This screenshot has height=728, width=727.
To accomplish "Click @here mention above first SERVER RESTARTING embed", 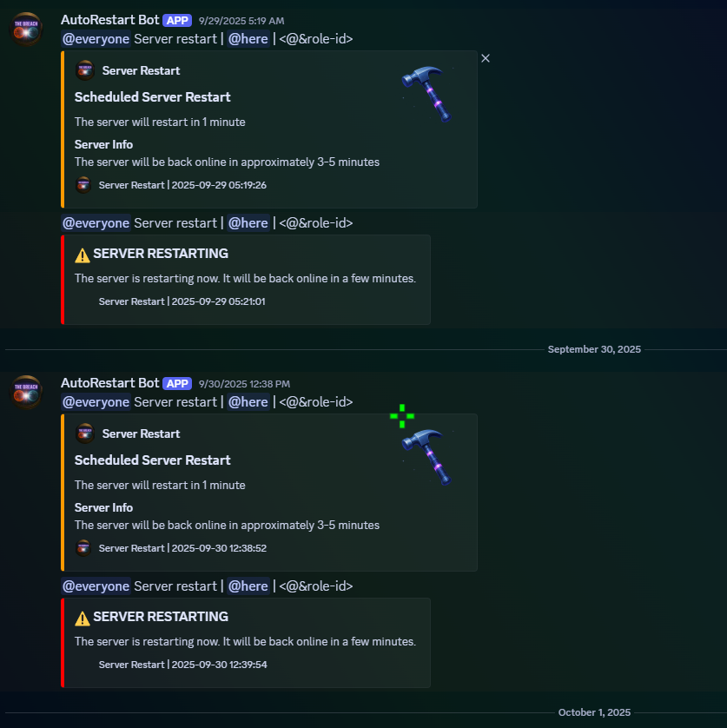I will [x=248, y=223].
